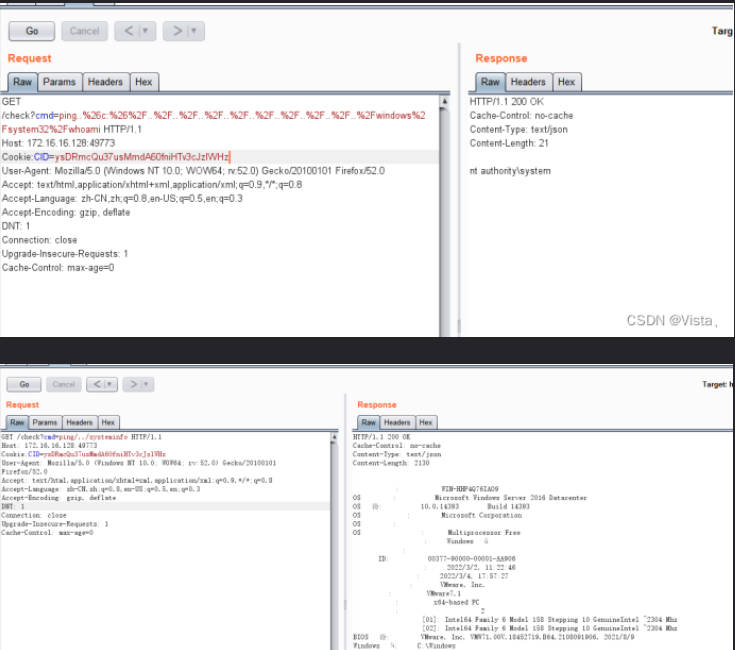Click 'GET /check?cmd=ping/../systeminfo' line in lower request
The image size is (735, 650).
[82, 437]
